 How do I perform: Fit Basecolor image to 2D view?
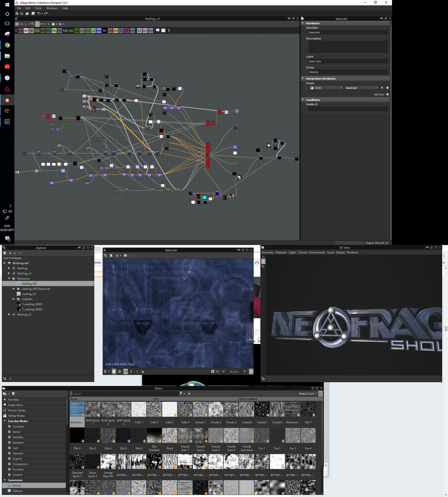[x=213, y=372]
